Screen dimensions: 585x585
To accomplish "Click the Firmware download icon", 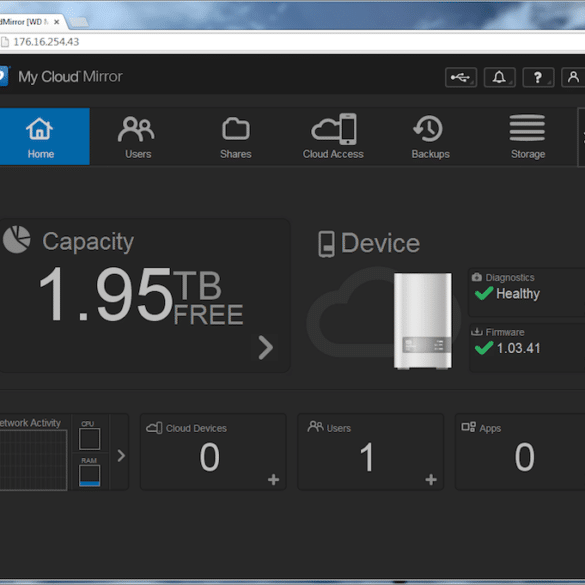I will point(476,331).
